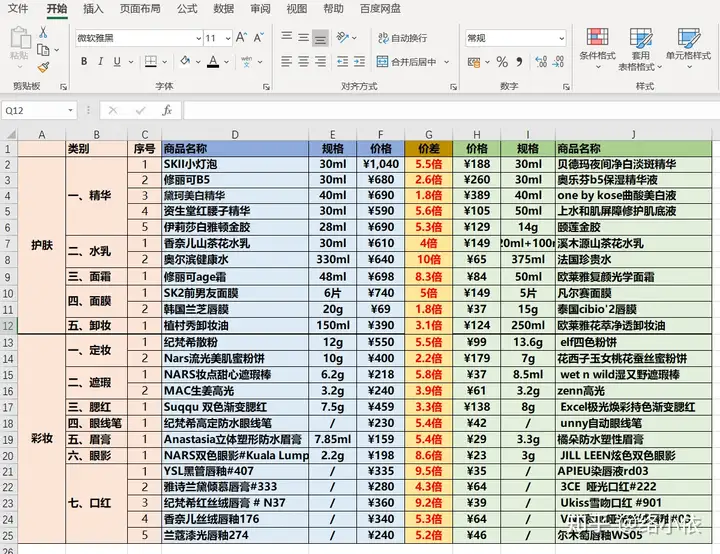
Task: Click the Cut scissors icon
Action: click(x=43, y=32)
